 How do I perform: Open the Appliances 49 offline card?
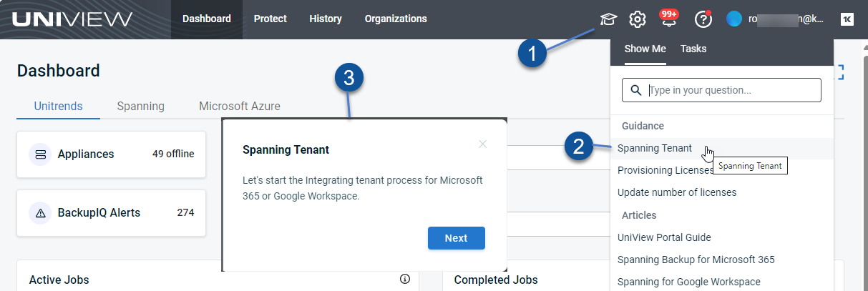pyautogui.click(x=112, y=154)
